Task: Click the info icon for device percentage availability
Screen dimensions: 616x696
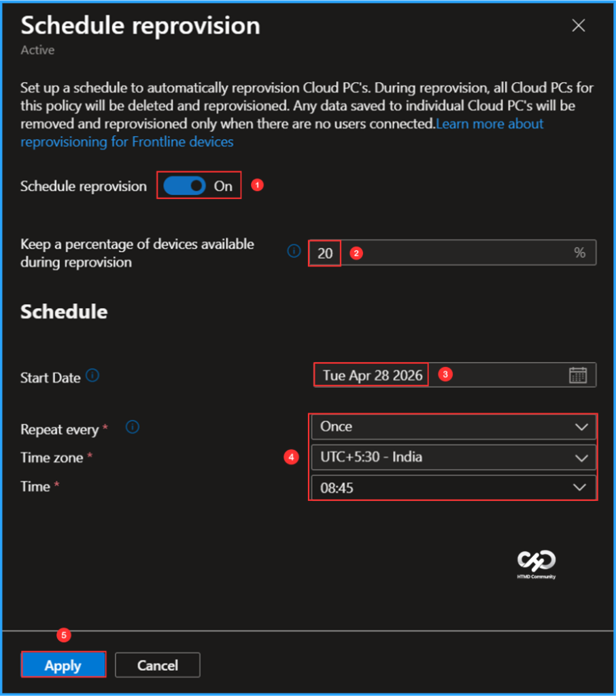Action: click(293, 251)
